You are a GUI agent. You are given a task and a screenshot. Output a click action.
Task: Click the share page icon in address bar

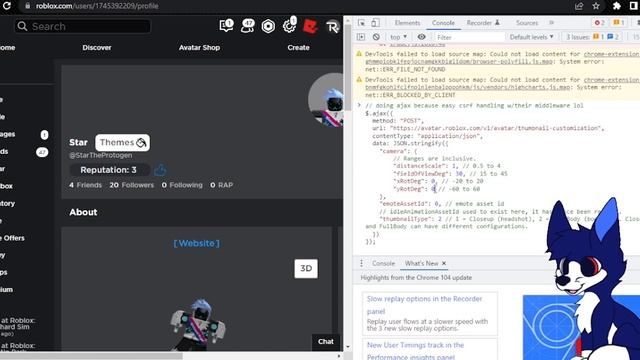(x=579, y=6)
